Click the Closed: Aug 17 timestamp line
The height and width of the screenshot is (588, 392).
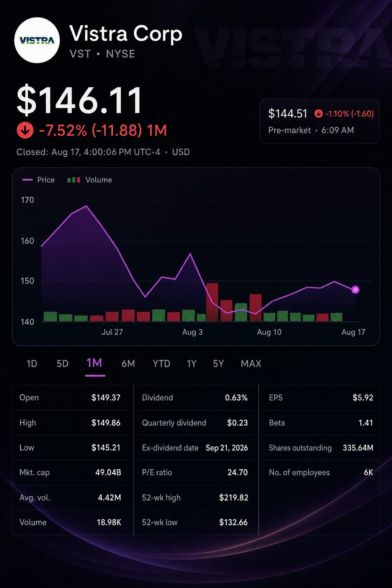[x=103, y=152]
